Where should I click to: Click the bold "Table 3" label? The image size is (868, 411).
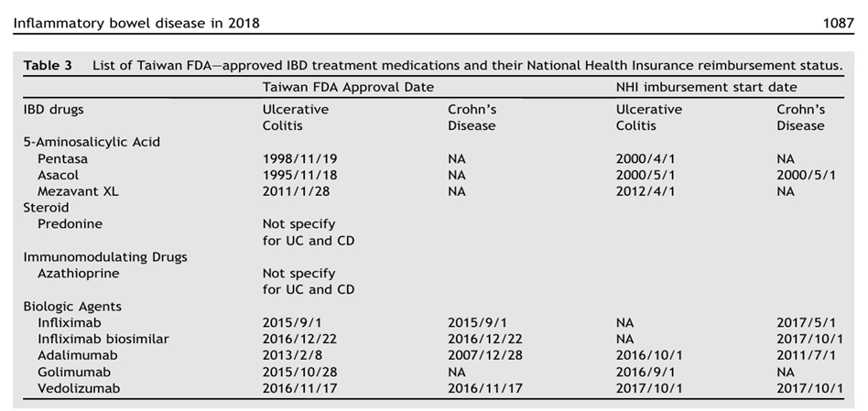(x=53, y=66)
